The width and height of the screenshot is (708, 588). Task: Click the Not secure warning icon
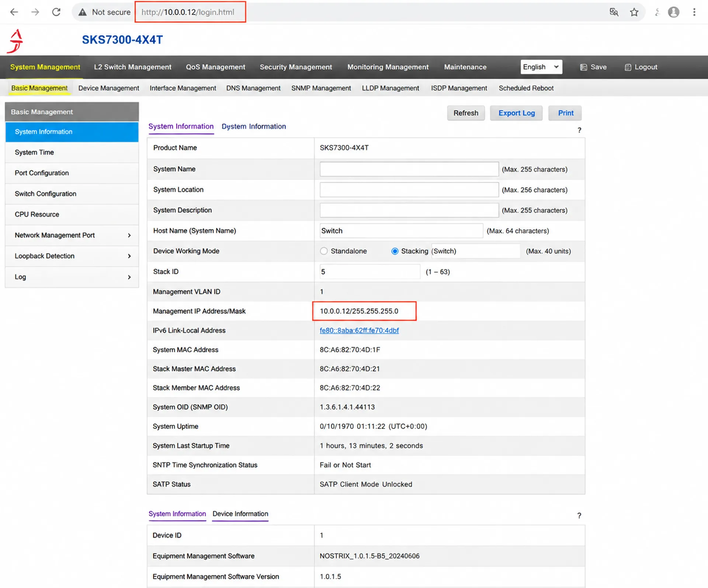pyautogui.click(x=83, y=12)
